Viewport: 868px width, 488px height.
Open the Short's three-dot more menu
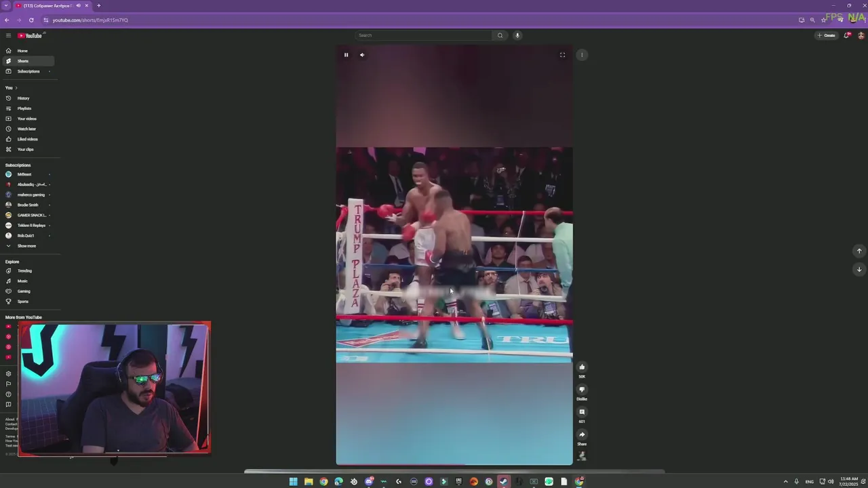(582, 55)
